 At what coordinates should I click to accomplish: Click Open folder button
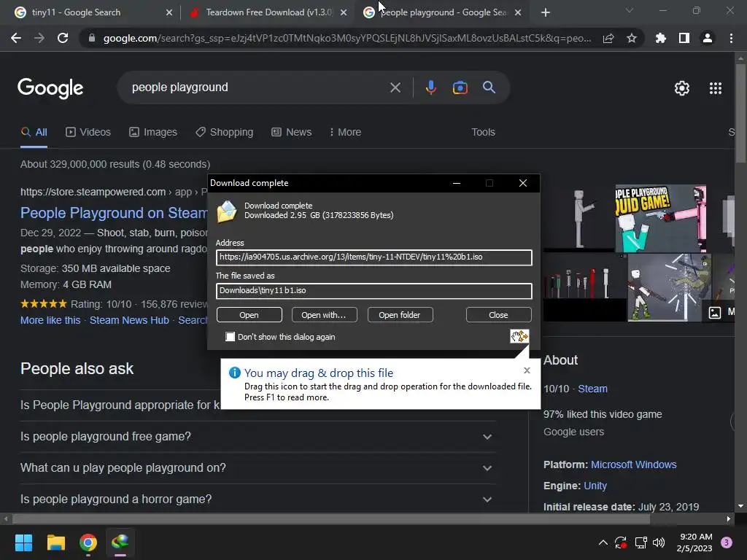tap(400, 315)
